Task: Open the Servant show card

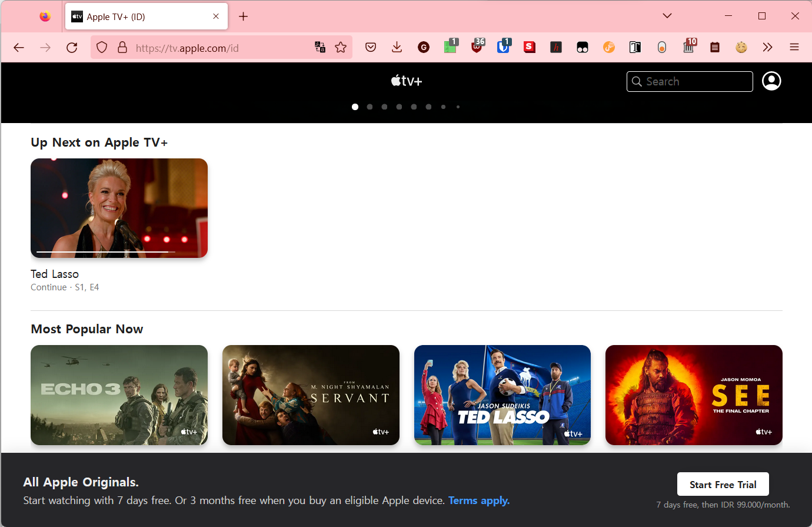Action: tap(311, 395)
